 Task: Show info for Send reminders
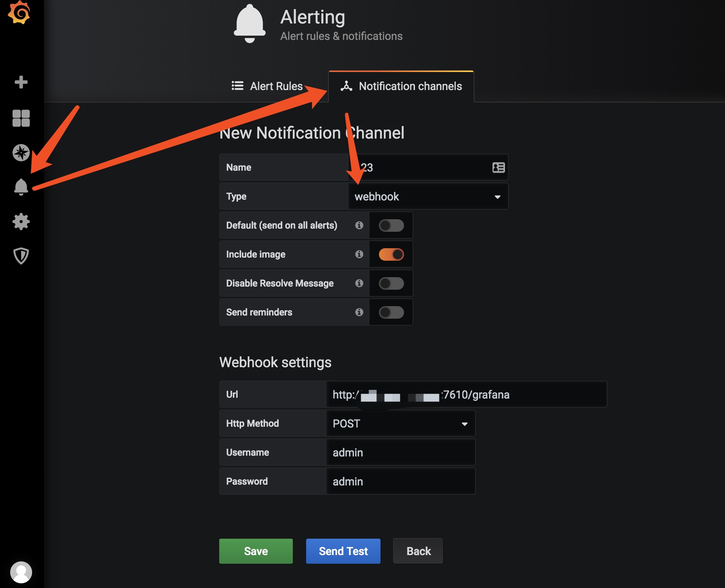[x=359, y=312]
